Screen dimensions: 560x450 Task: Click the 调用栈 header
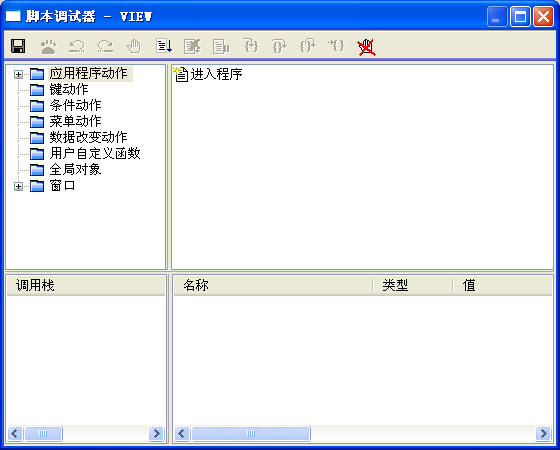tap(86, 286)
